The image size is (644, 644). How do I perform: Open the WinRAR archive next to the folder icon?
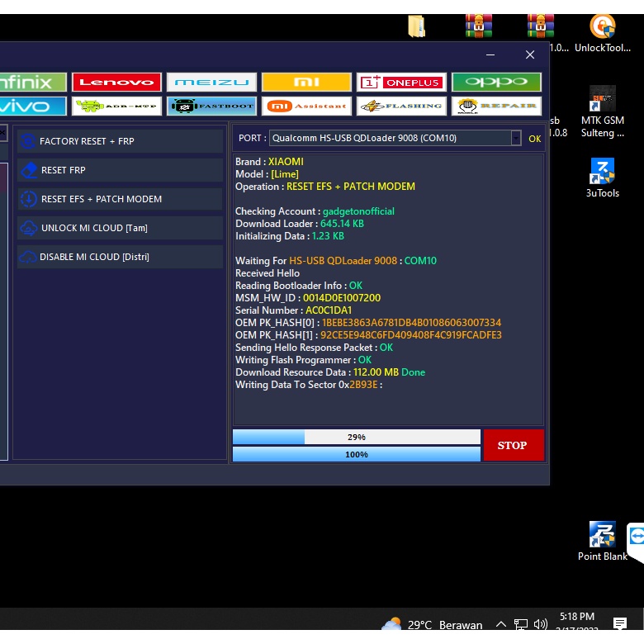point(479,26)
